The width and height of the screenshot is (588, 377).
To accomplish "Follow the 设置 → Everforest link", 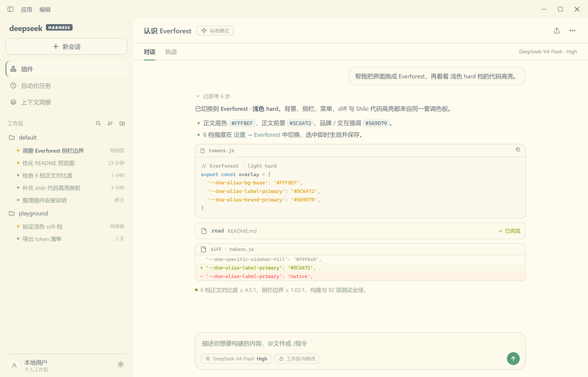I will point(257,135).
